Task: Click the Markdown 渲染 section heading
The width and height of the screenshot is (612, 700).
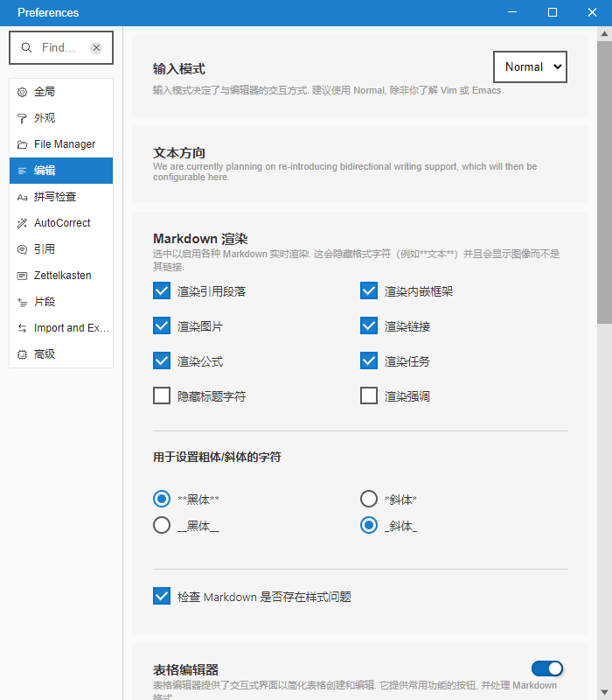Action: coord(200,239)
